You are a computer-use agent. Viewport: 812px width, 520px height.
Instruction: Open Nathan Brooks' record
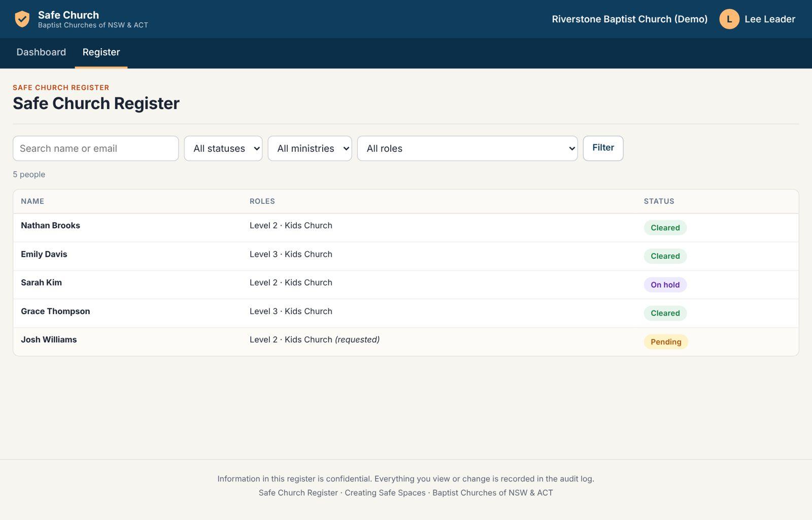click(50, 225)
